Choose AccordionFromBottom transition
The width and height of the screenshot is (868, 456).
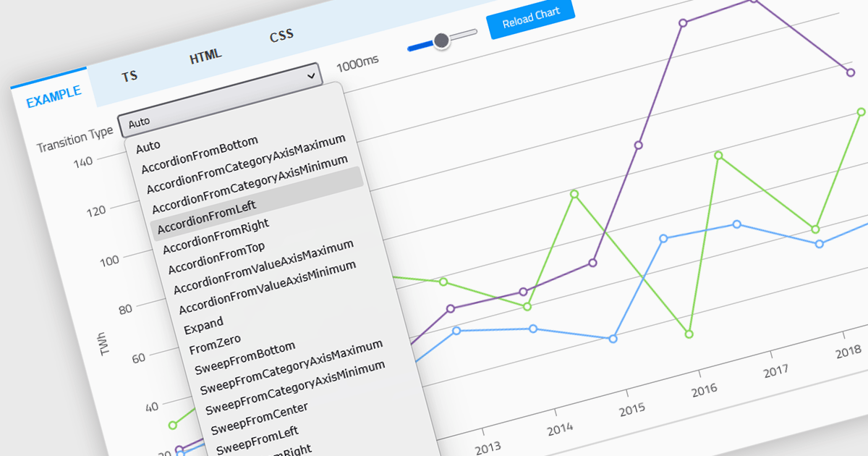click(200, 155)
